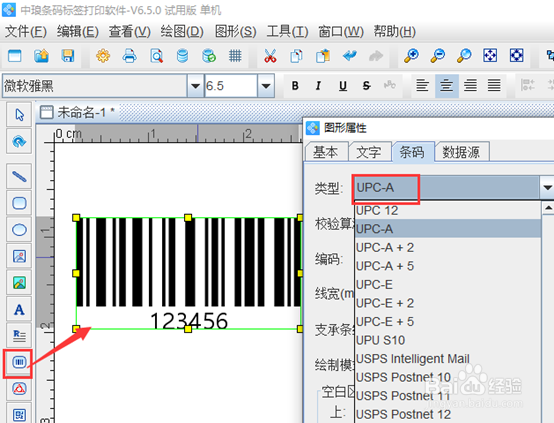
Task: Choose USPS Postnet 10 from list
Action: tap(448, 377)
